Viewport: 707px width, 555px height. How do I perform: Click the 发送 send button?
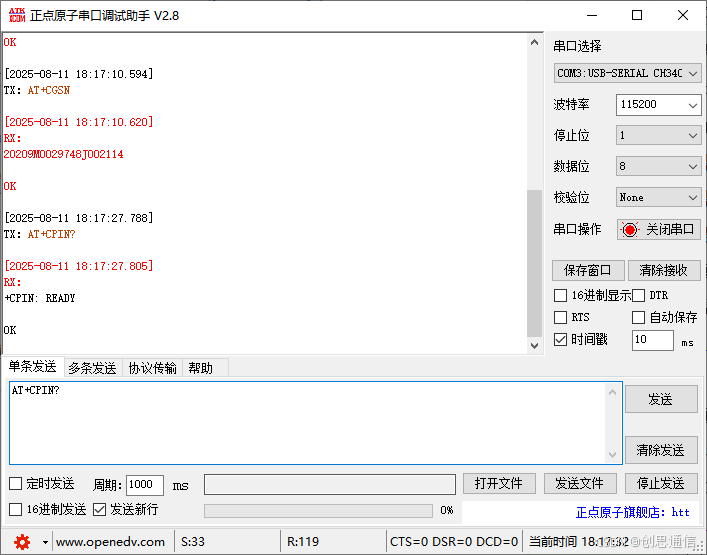[x=661, y=399]
